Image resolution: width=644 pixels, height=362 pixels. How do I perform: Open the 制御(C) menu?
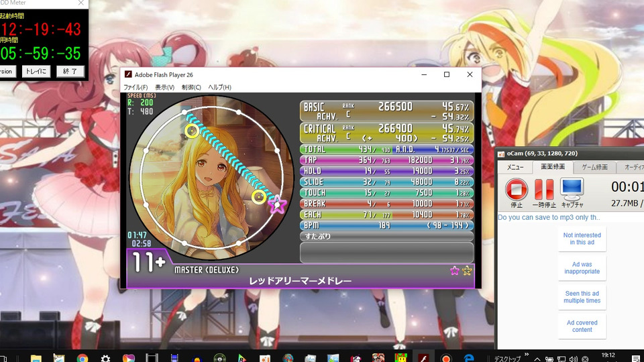pyautogui.click(x=191, y=87)
